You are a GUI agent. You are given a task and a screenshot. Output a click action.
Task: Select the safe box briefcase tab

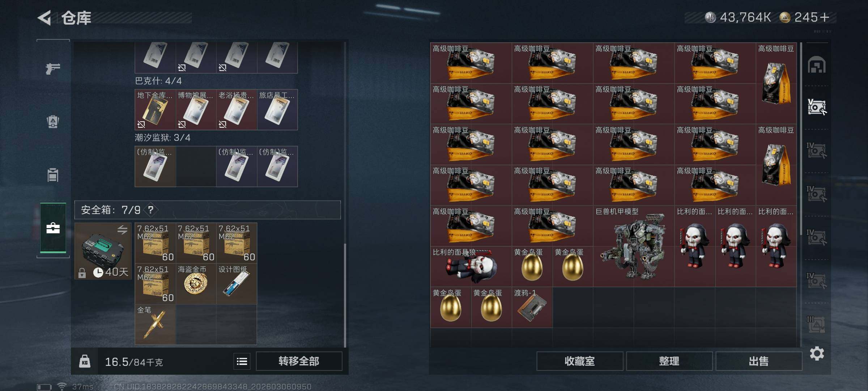point(53,228)
